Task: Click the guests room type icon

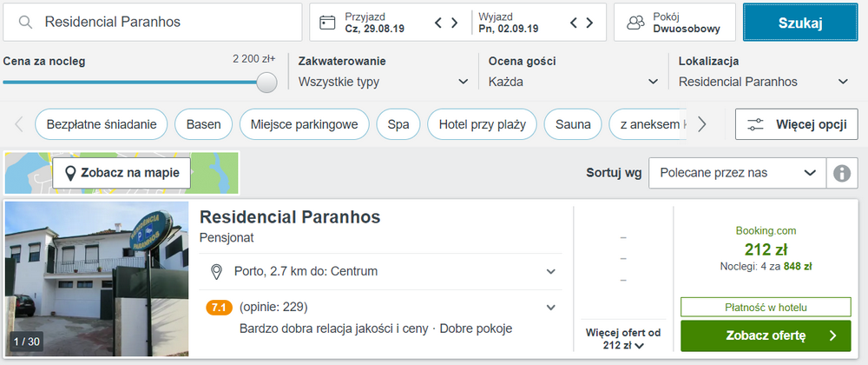Action: pos(635,22)
